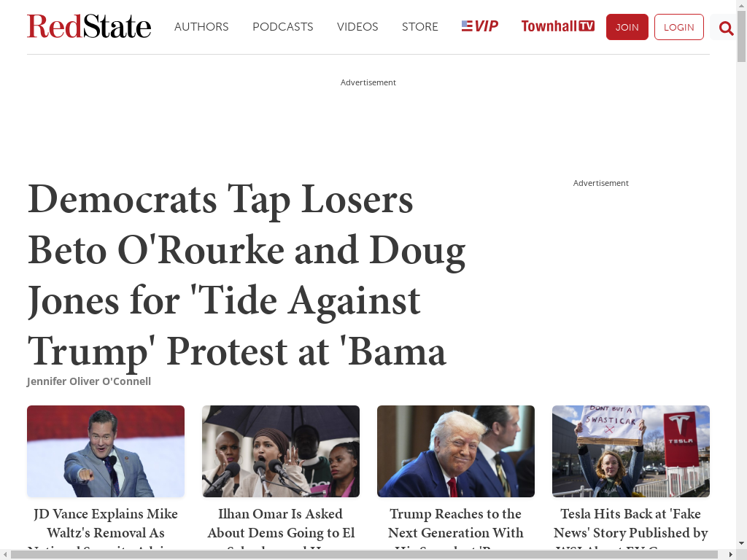Image resolution: width=747 pixels, height=560 pixels.
Task: Go to RedState home via logo
Action: pos(89,26)
